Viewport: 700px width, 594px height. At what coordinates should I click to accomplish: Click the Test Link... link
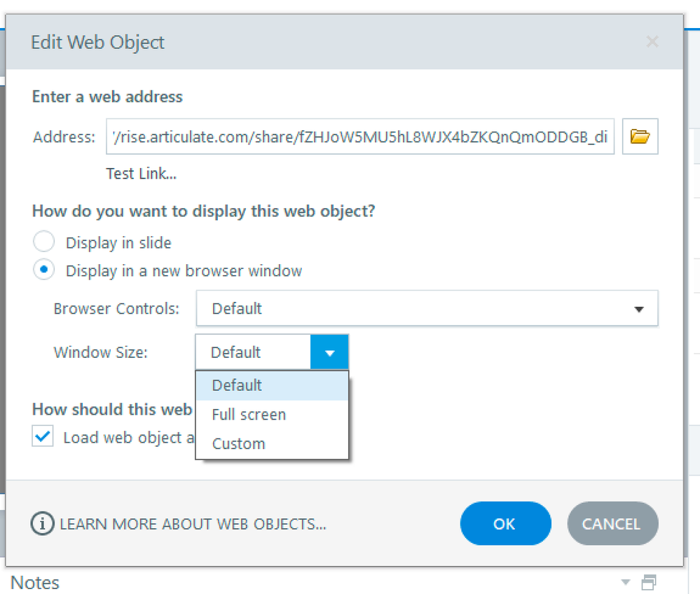pyautogui.click(x=141, y=174)
